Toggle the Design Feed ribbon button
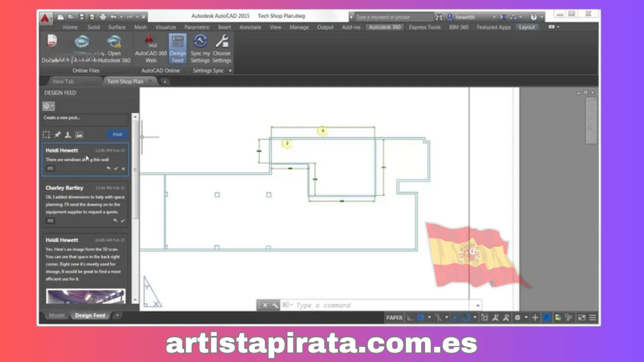This screenshot has width=644, height=362. [x=178, y=49]
